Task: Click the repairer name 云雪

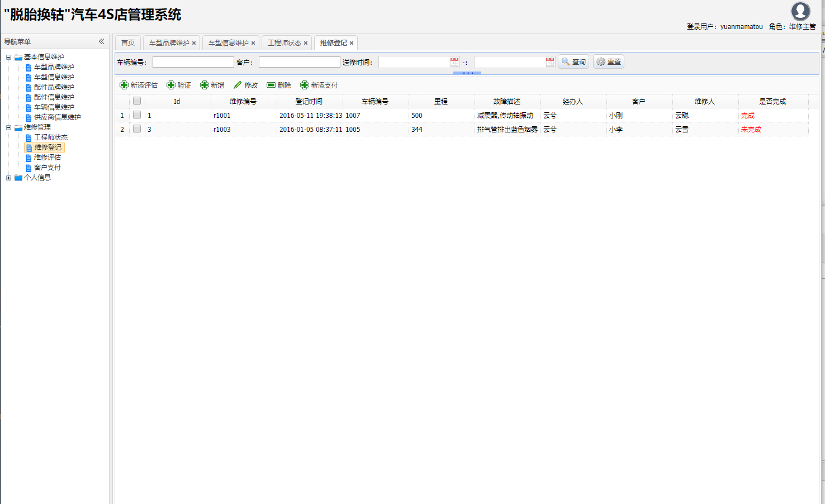Action: click(x=682, y=130)
